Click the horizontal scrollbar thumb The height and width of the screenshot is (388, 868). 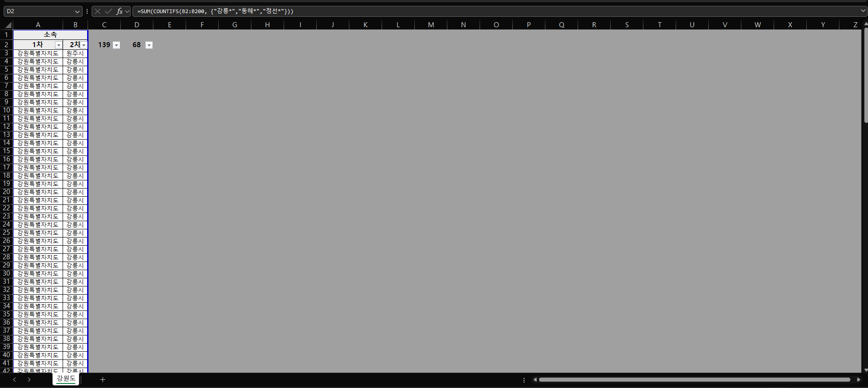694,379
